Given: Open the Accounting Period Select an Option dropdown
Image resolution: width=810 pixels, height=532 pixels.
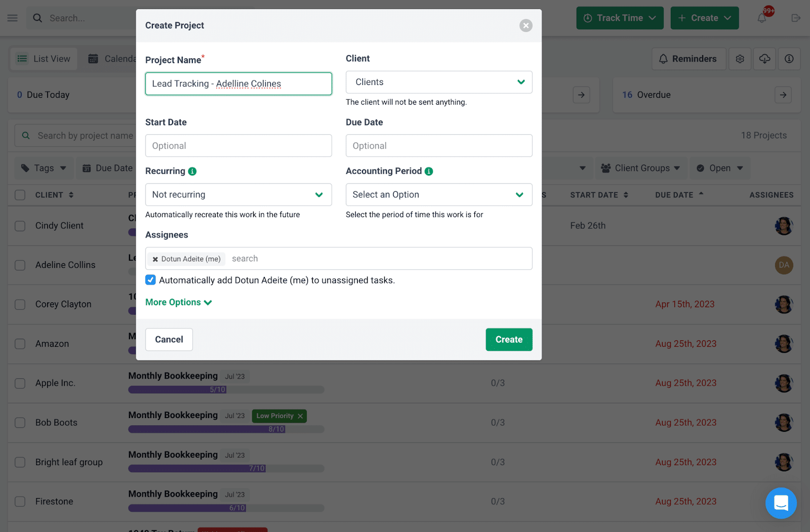Looking at the screenshot, I should click(439, 195).
